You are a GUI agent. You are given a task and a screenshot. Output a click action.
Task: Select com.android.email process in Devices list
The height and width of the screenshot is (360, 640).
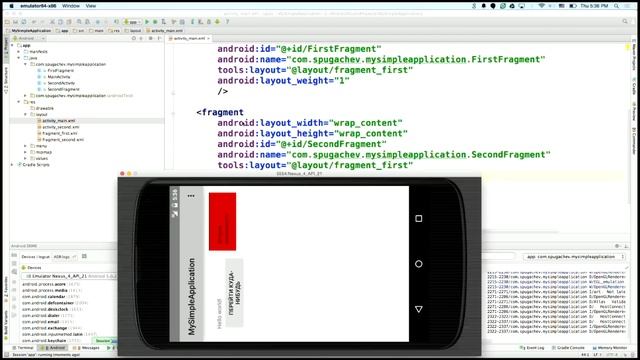coord(48,322)
